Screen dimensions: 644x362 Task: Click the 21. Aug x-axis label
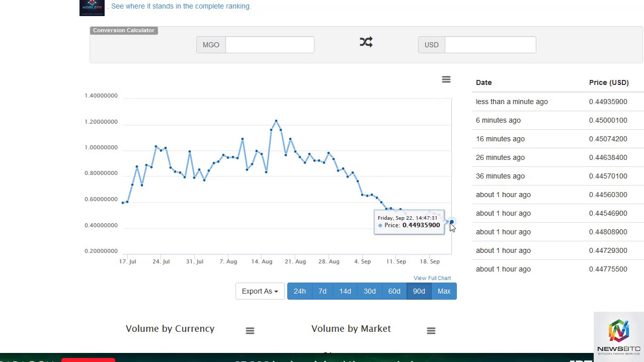295,261
